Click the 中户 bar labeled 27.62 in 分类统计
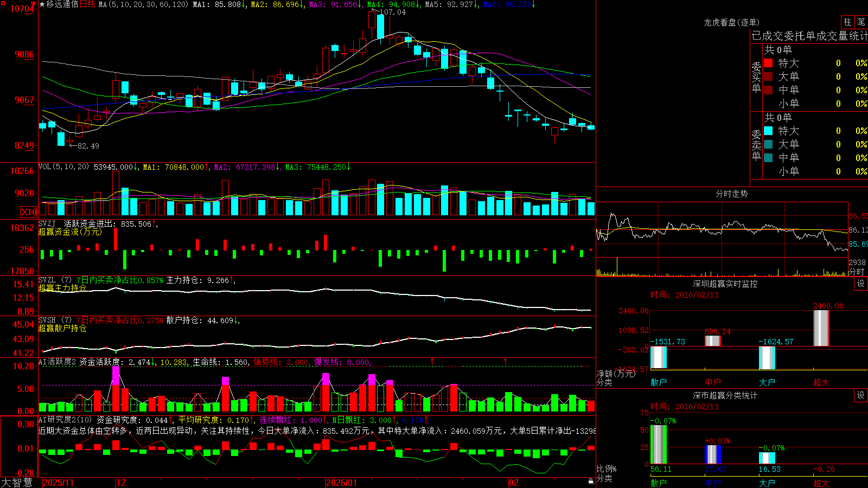868x488 pixels. 713,454
